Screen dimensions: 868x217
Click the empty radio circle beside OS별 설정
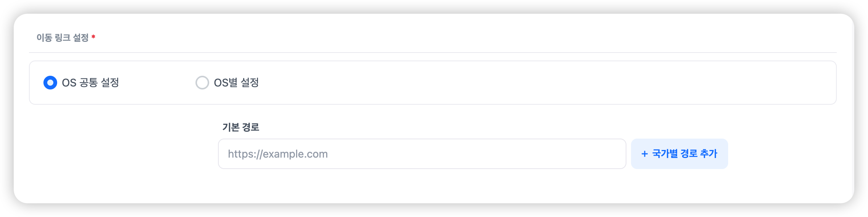202,83
